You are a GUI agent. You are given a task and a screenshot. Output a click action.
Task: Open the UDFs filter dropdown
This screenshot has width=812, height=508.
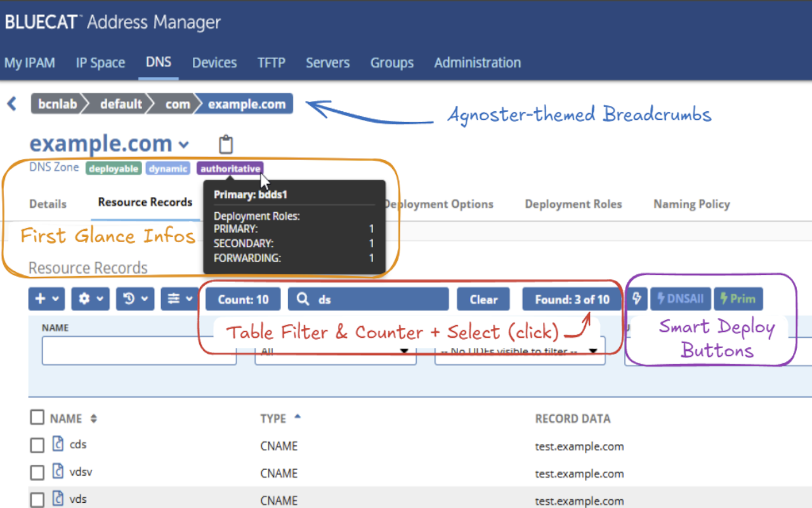point(520,351)
